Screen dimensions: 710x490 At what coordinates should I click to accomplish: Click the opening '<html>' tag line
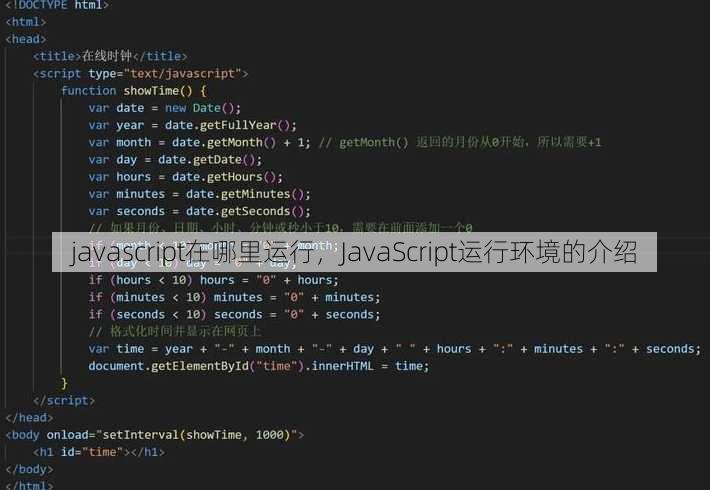[x=26, y=22]
